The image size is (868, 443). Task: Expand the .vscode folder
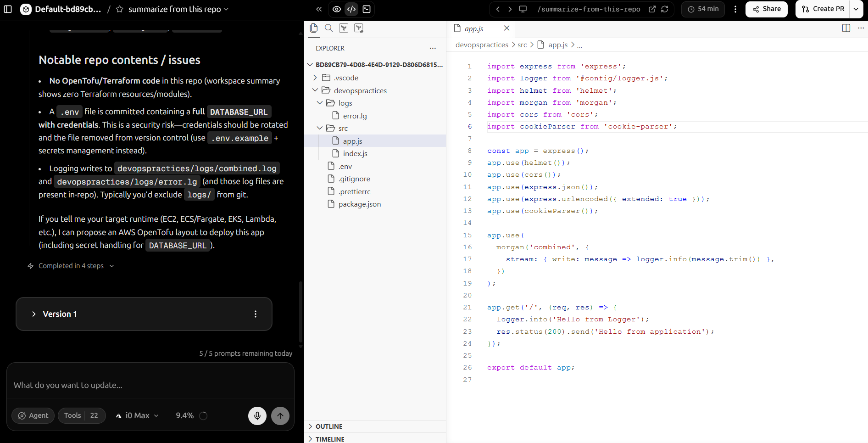pyautogui.click(x=375, y=78)
